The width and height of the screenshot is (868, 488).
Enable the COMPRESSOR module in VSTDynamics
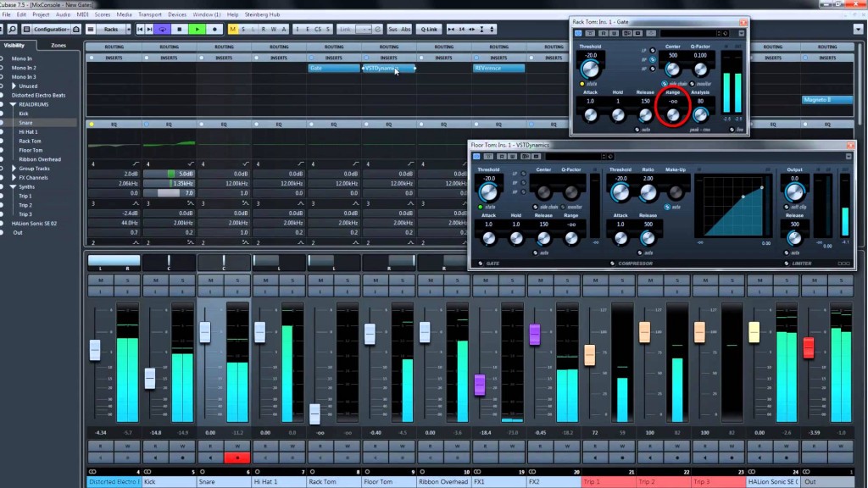612,263
